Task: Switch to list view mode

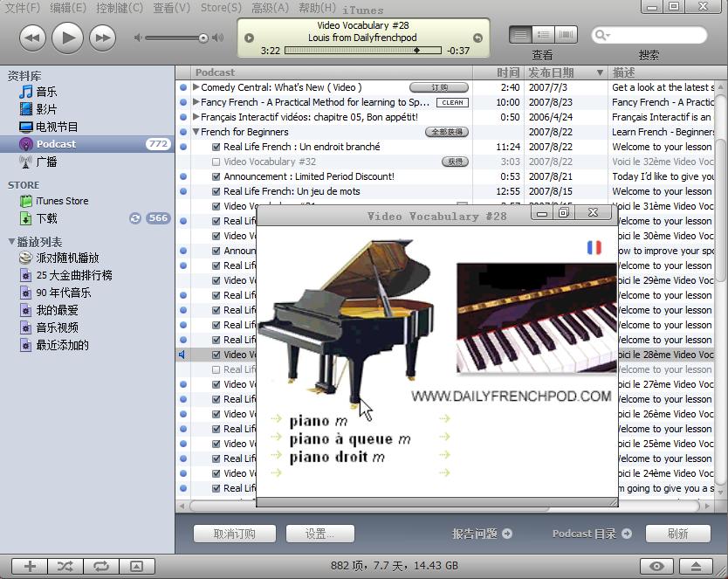Action: tap(520, 34)
